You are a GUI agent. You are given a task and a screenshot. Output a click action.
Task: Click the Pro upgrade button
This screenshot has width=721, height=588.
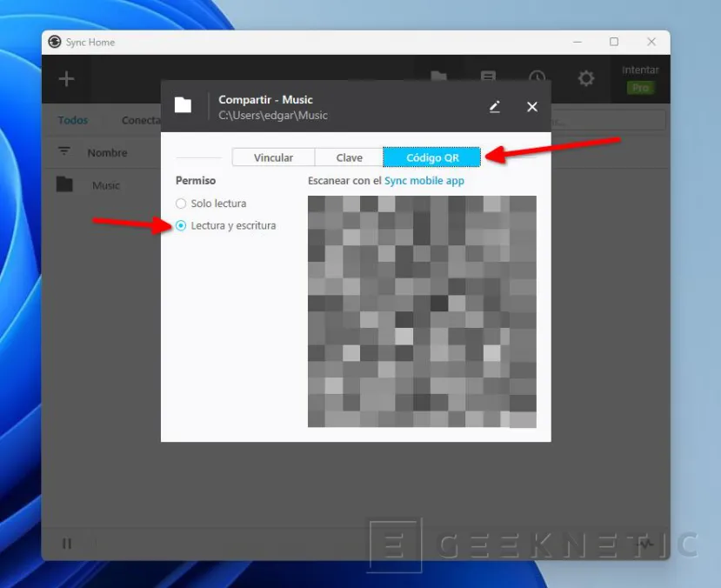coord(640,87)
